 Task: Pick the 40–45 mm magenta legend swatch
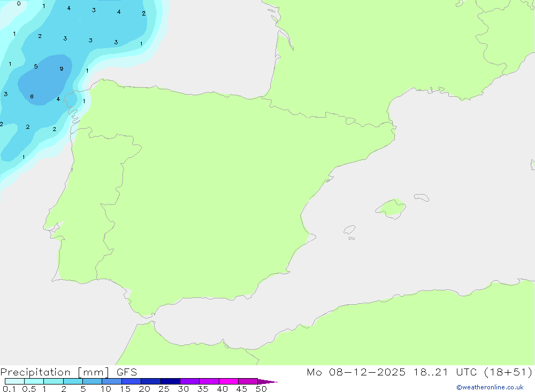[228, 381]
